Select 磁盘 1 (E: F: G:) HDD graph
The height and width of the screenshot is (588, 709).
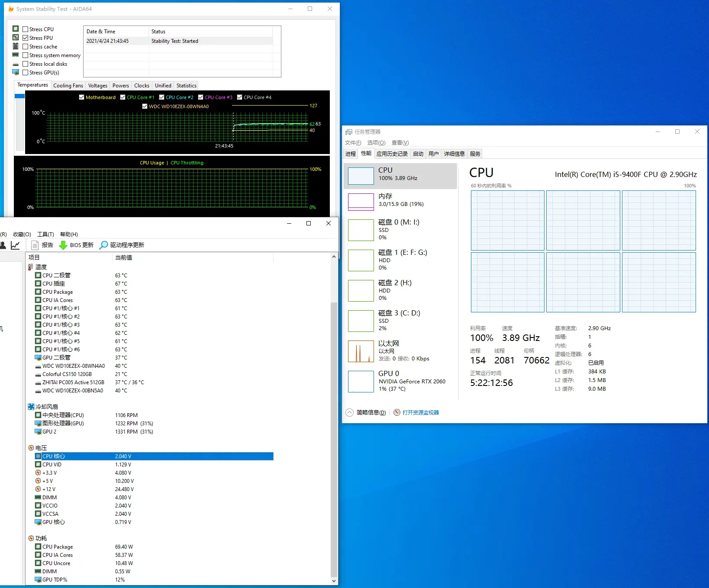[361, 260]
